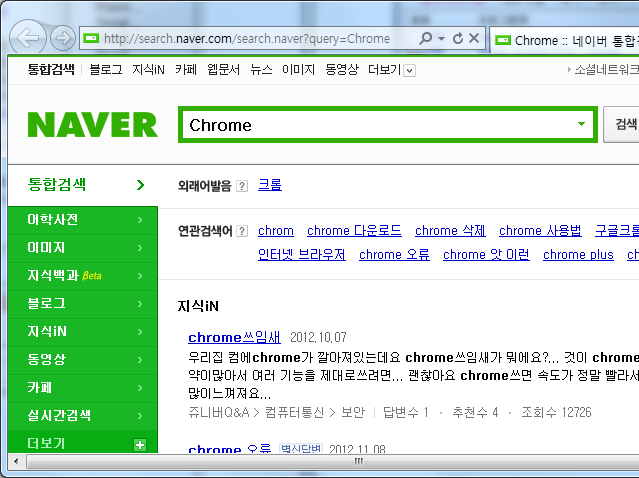
Task: Open 이미지 in the left sidebar
Action: (x=83, y=248)
